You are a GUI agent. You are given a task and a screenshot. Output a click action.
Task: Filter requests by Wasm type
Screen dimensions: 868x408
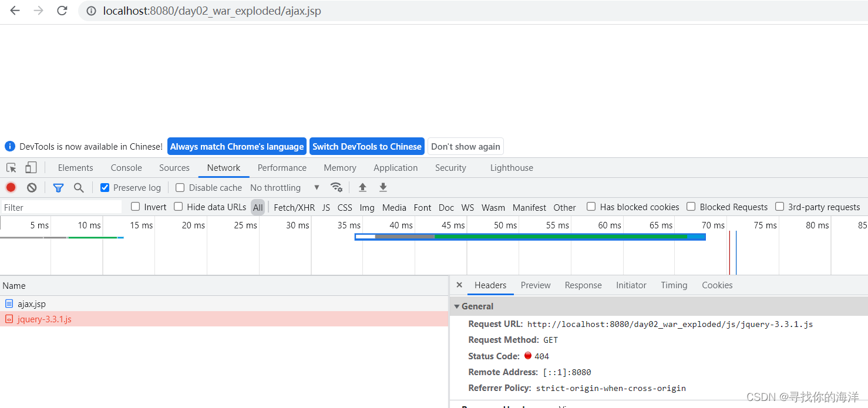pos(493,207)
